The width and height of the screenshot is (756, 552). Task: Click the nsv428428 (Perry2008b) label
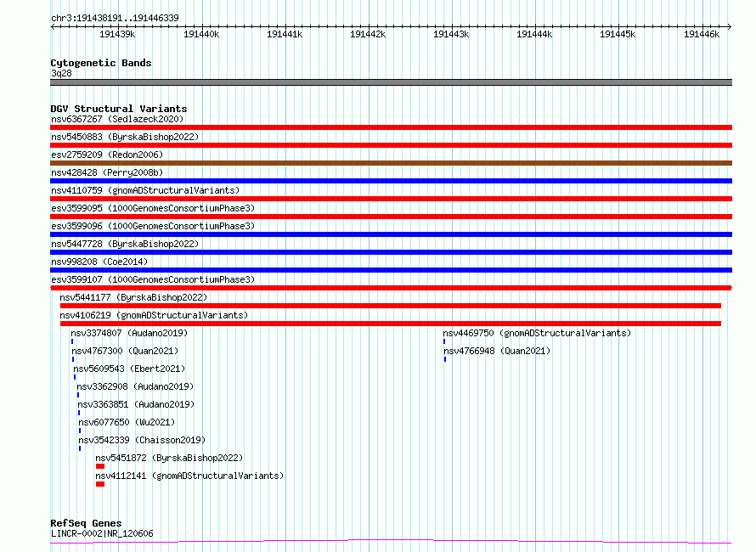click(x=107, y=172)
